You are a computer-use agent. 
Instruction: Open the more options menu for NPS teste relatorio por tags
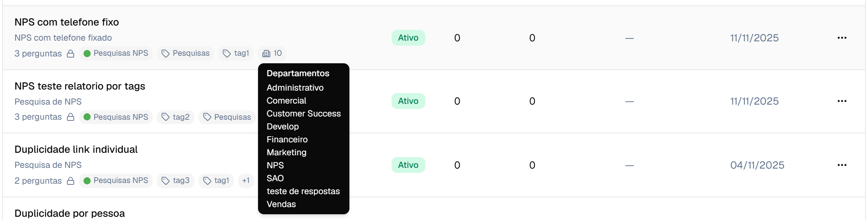[x=842, y=101]
